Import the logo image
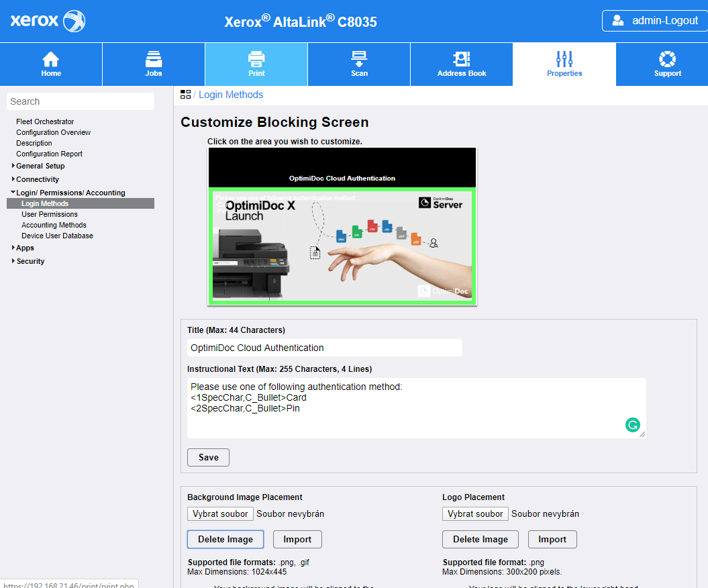 pos(552,539)
